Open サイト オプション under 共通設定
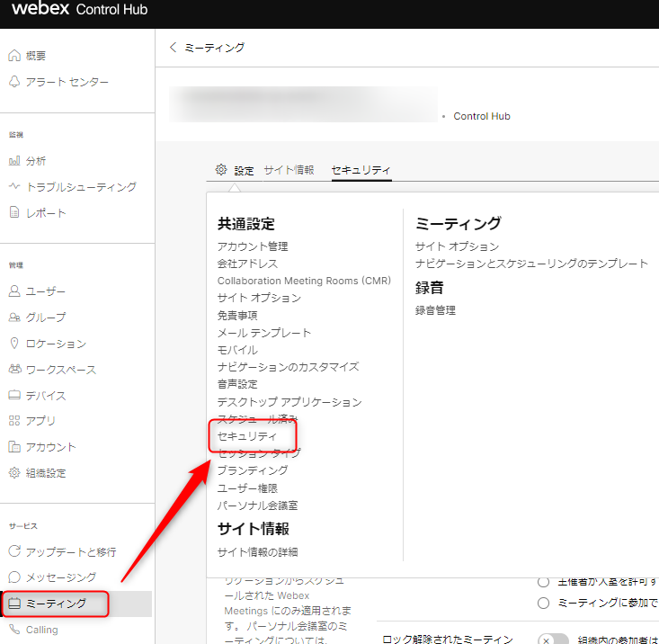659x644 pixels. [259, 298]
